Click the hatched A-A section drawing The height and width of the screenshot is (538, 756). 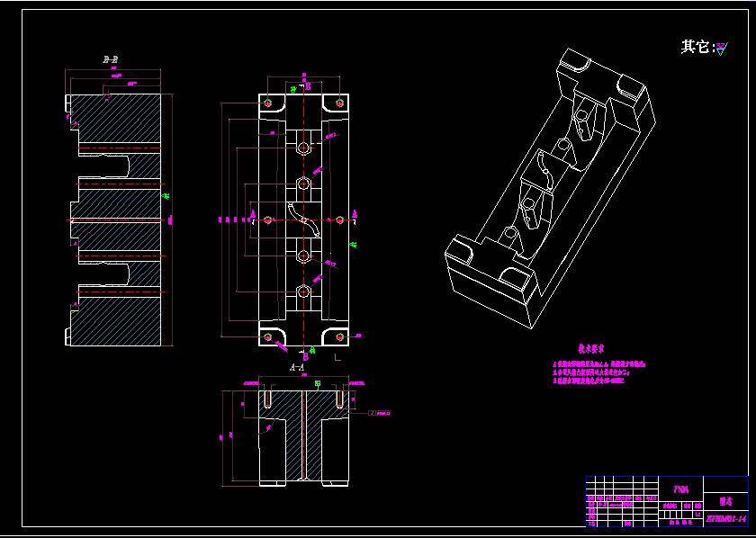click(304, 438)
